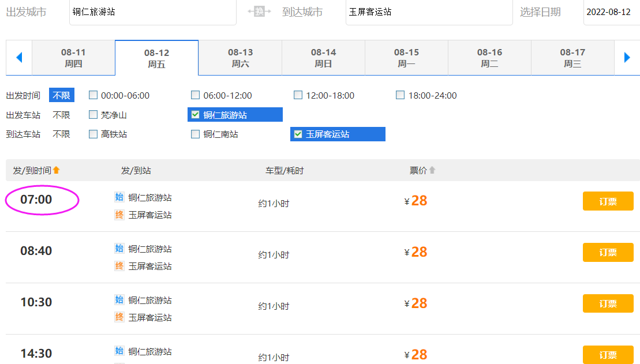Open the 到达城市 arrival city field

click(428, 12)
